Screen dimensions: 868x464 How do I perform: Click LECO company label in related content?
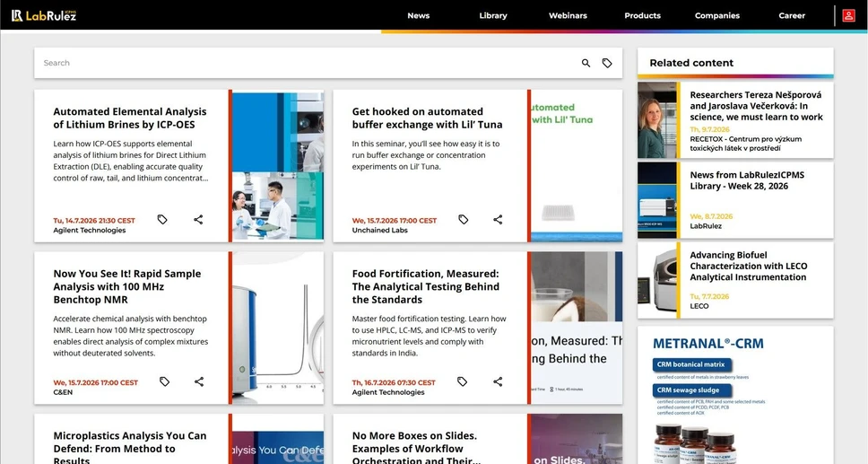coord(699,306)
